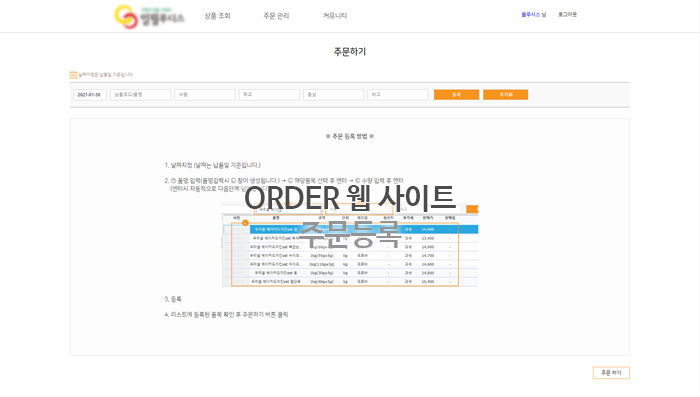This screenshot has height=397, width=700.
Task: Click the 비고 remarks input field
Action: pyautogui.click(x=398, y=95)
